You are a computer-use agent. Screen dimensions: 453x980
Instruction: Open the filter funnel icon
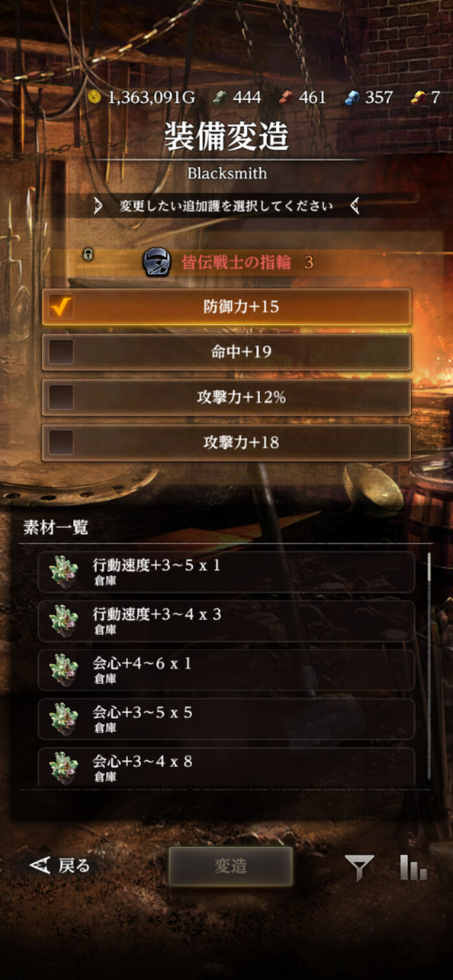(359, 868)
